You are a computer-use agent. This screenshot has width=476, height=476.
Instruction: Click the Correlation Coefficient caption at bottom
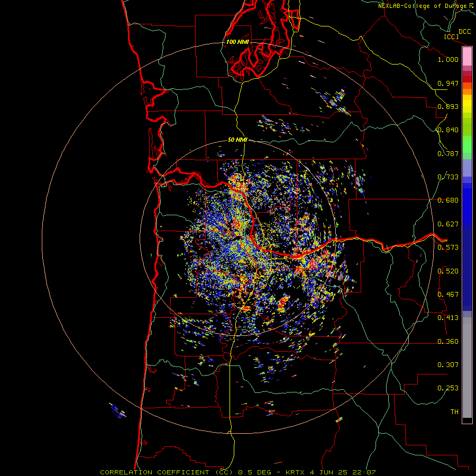(238, 472)
